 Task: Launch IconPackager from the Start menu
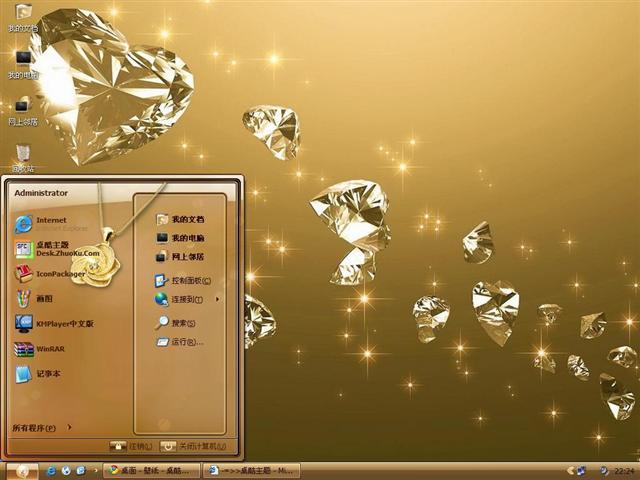coord(50,274)
